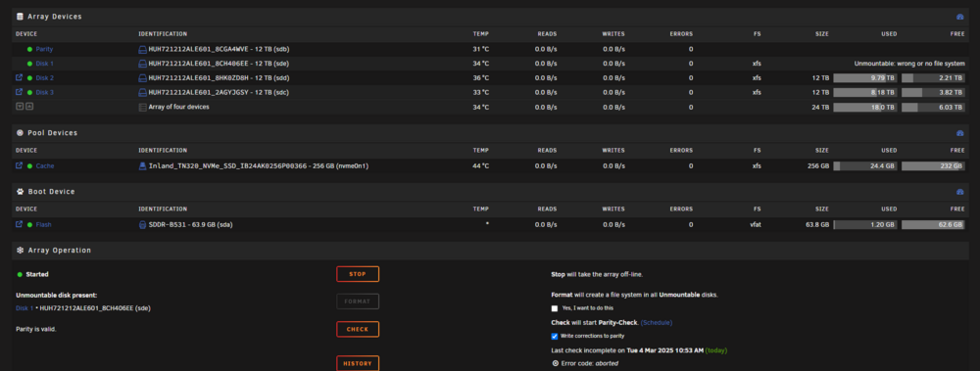The image size is (980, 371).
Task: Open parity HISTORY button
Action: point(358,363)
